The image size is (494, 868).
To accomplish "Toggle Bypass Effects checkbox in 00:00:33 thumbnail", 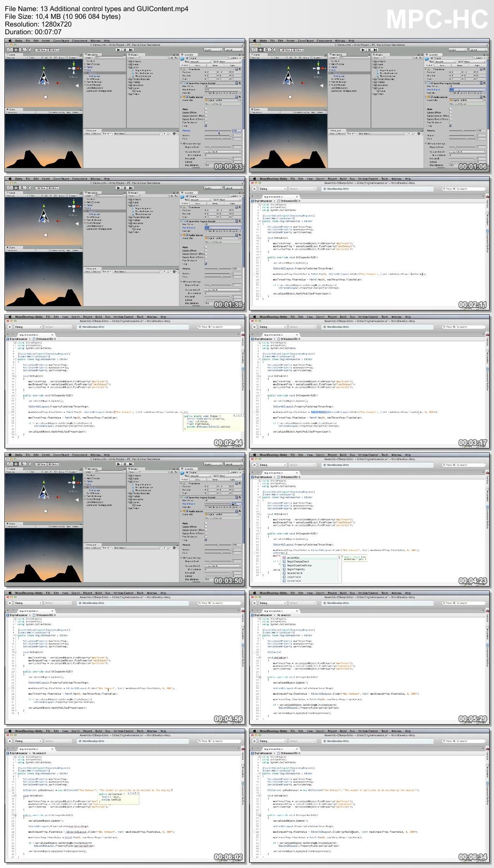I will click(206, 112).
